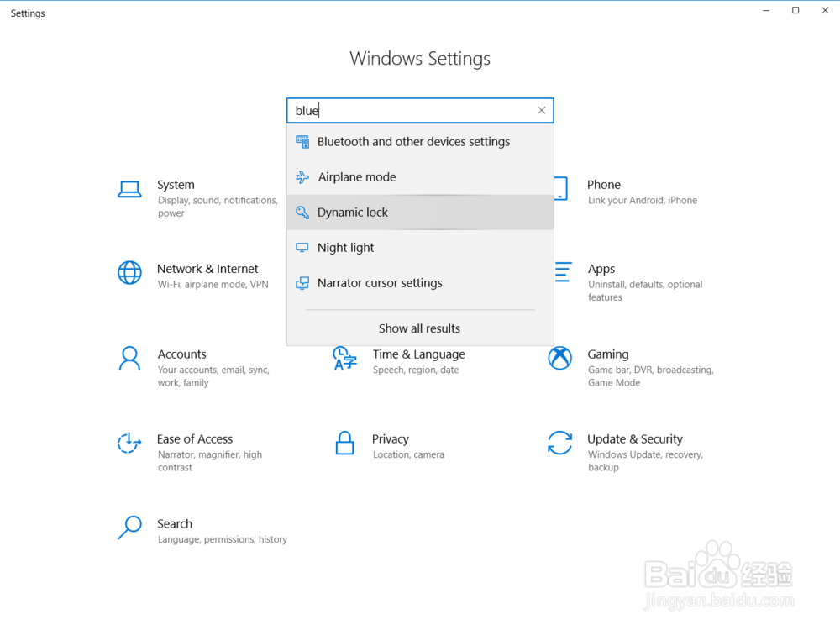Click the Ease of Access icon

(129, 443)
